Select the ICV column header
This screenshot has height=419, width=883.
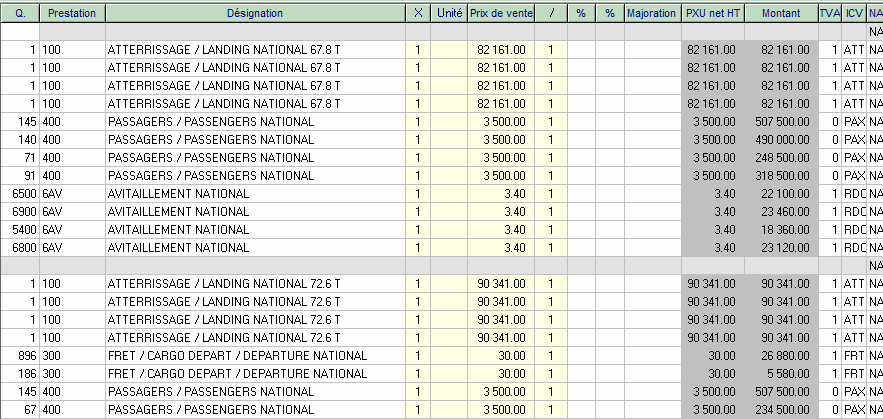tap(853, 13)
